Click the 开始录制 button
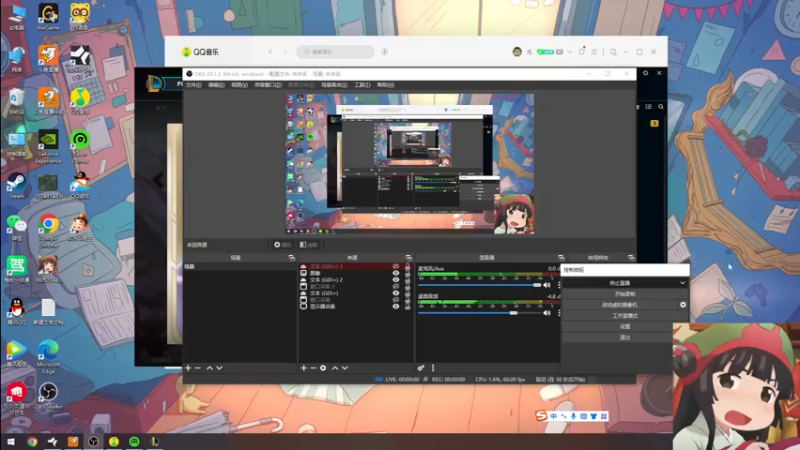 click(x=625, y=294)
